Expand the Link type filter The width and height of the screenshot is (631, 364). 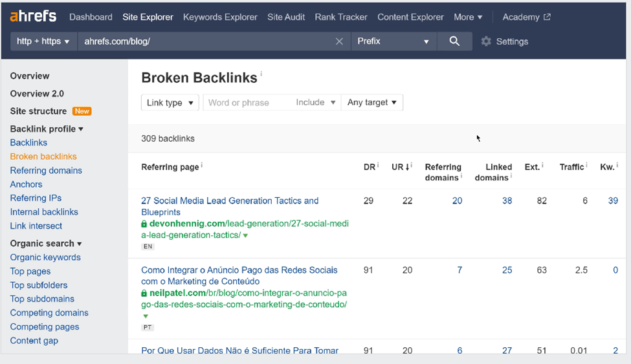[170, 102]
